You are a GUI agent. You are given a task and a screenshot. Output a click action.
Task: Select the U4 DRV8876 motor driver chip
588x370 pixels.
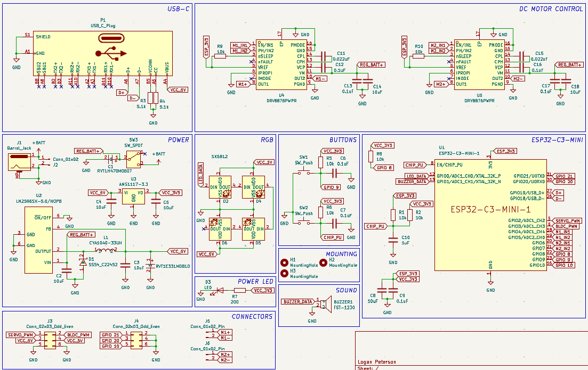[281, 64]
